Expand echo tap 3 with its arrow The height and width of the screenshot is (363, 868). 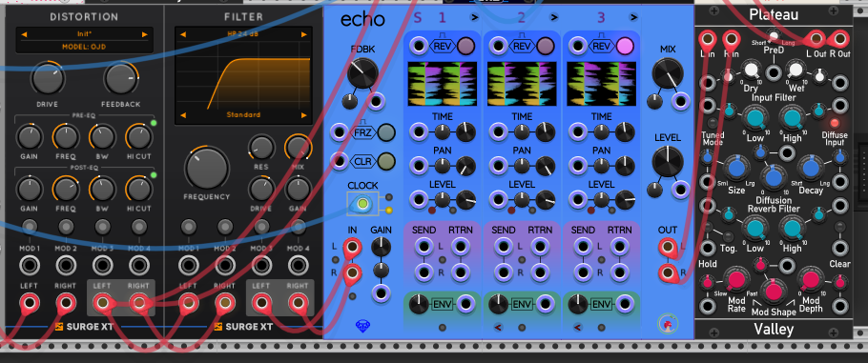(634, 18)
